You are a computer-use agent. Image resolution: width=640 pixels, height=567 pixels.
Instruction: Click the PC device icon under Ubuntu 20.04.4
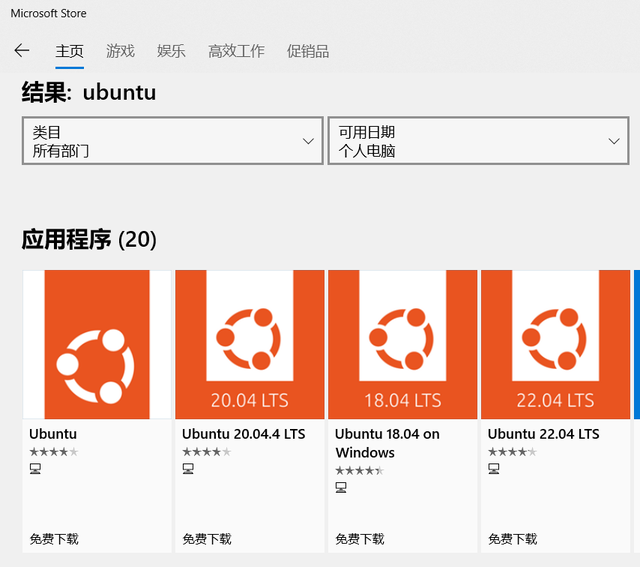pos(188,469)
